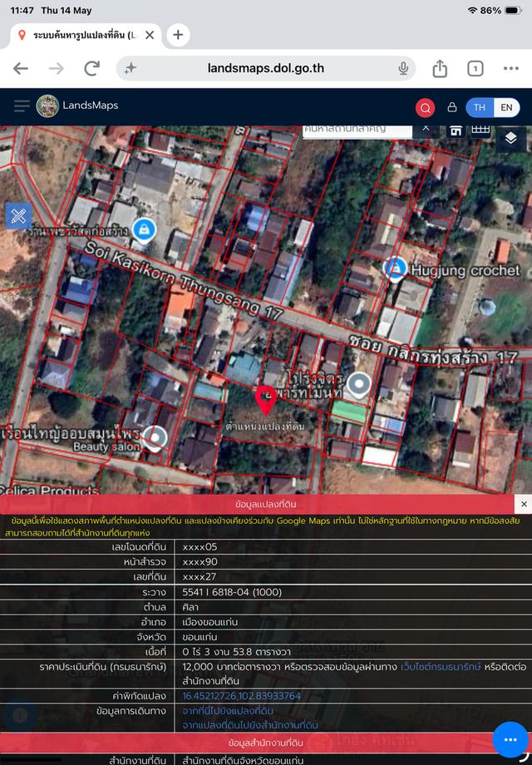
Task: Select the land deed number xxxx05
Action: click(200, 547)
